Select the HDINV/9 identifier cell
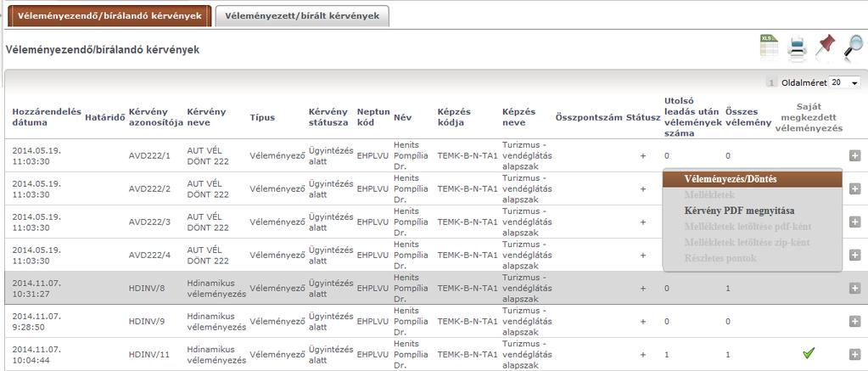 [x=147, y=321]
